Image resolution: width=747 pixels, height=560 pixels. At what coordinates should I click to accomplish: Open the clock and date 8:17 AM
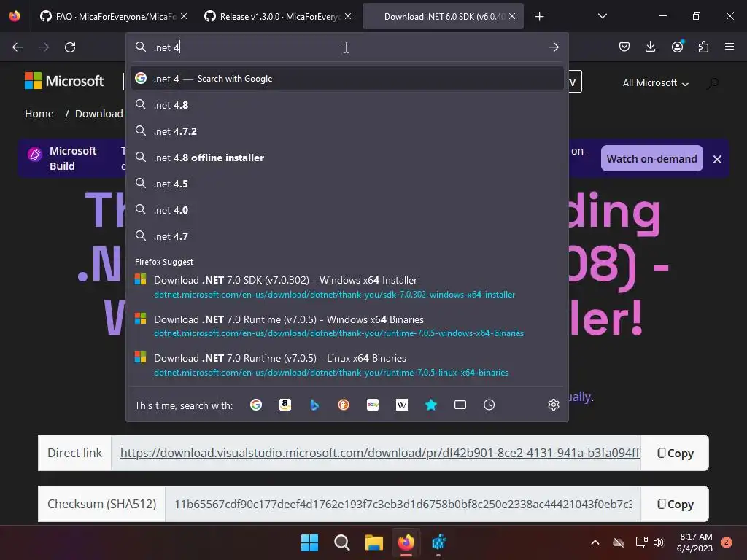pos(695,542)
